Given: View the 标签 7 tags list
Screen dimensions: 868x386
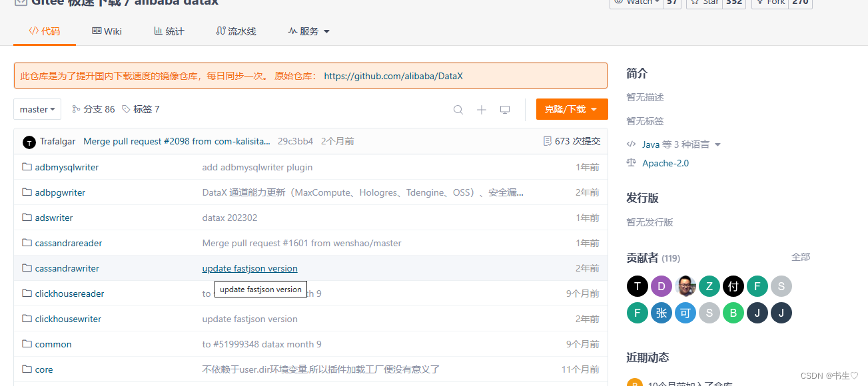Looking at the screenshot, I should tap(141, 109).
